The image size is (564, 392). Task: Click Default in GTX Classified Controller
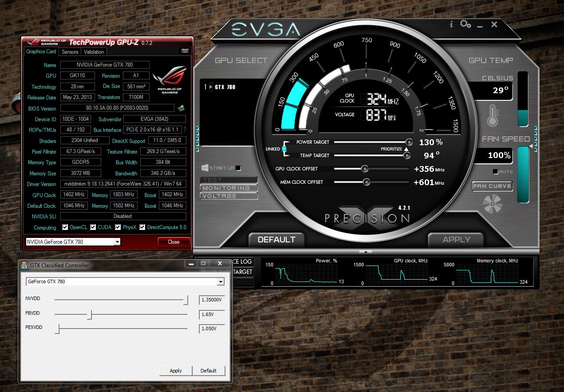209,371
